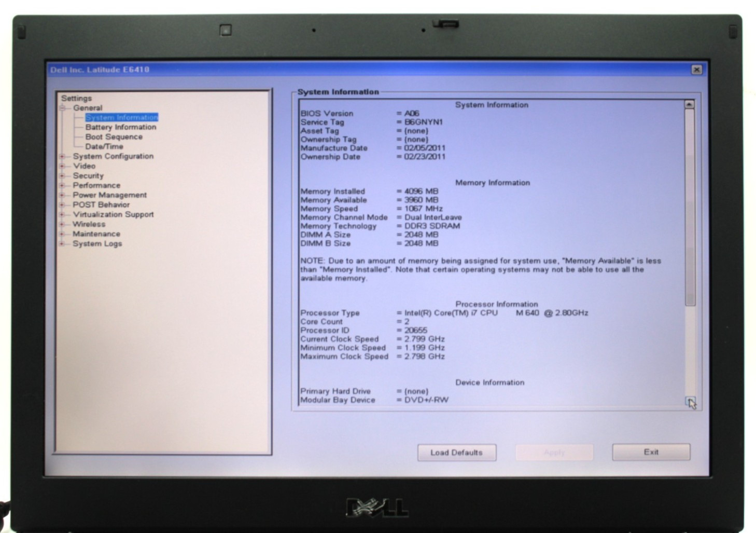The height and width of the screenshot is (533, 756).
Task: Expand the Power Management node
Action: 62,195
